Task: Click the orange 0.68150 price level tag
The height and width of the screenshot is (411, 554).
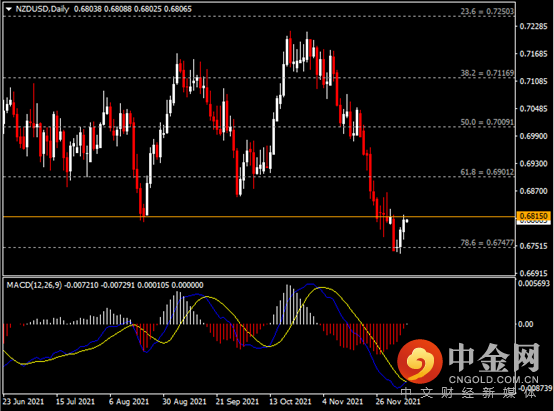Action: 534,216
